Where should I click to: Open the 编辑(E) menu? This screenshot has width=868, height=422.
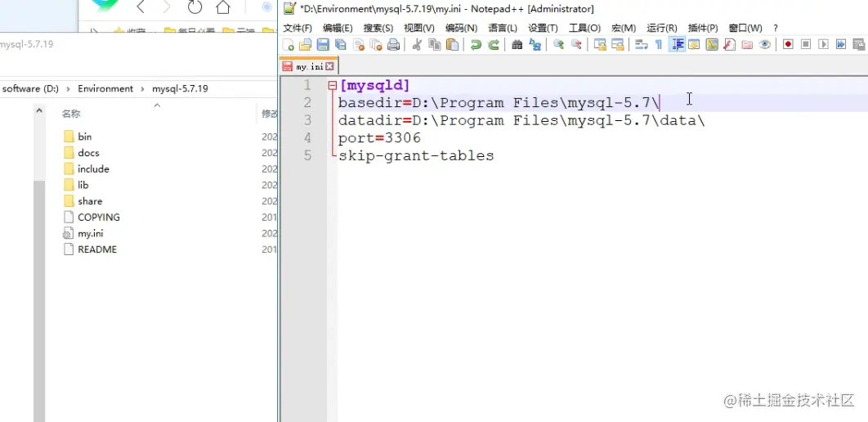(338, 29)
